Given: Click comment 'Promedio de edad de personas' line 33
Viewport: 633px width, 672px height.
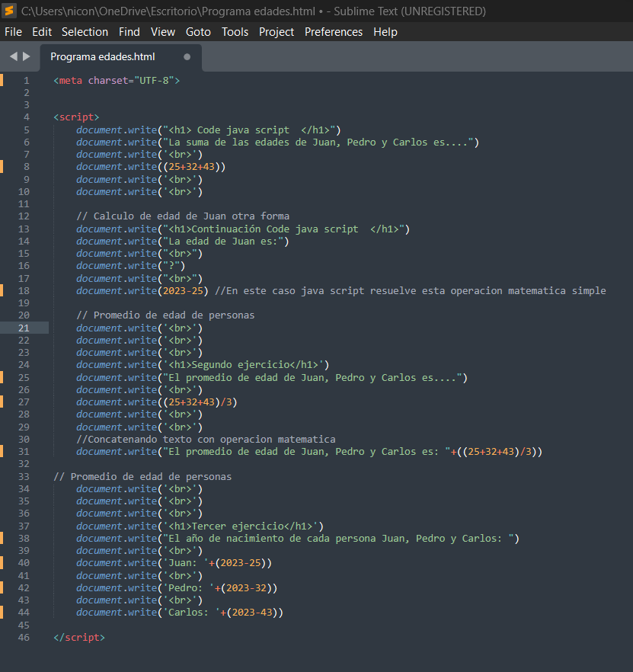Looking at the screenshot, I should coord(142,477).
